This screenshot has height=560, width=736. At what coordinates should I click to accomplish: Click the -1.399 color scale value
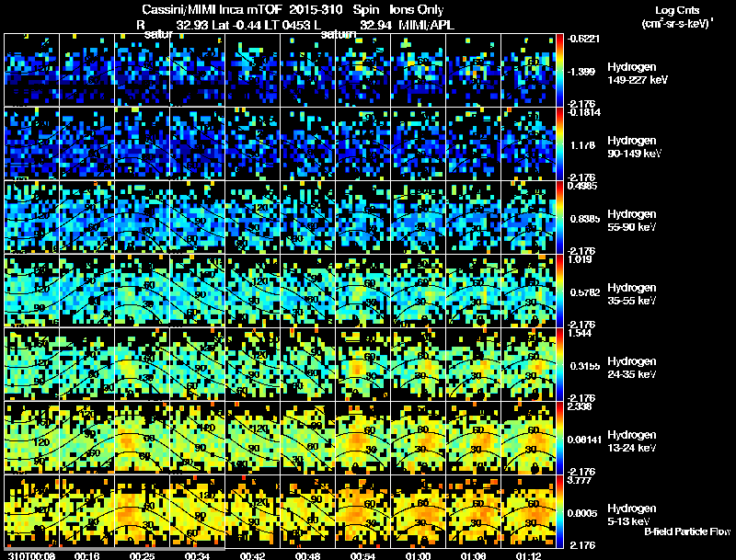click(x=581, y=72)
